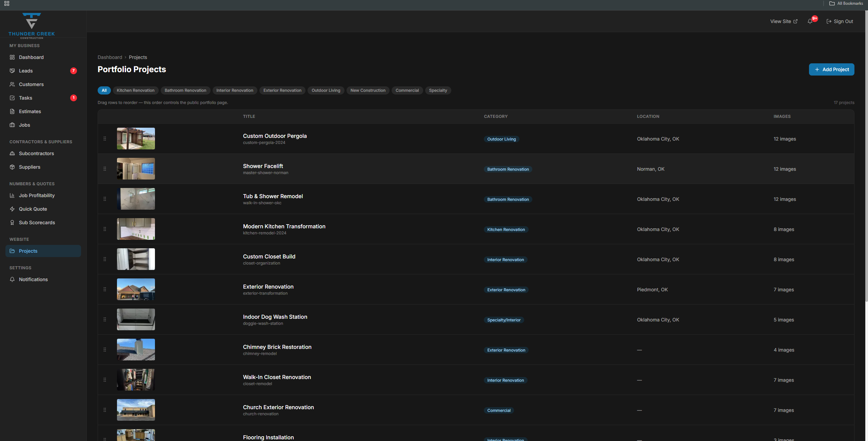Open the Outdoor Living tag on Custom Outdoor Pergola
This screenshot has height=441, width=868.
coord(501,139)
